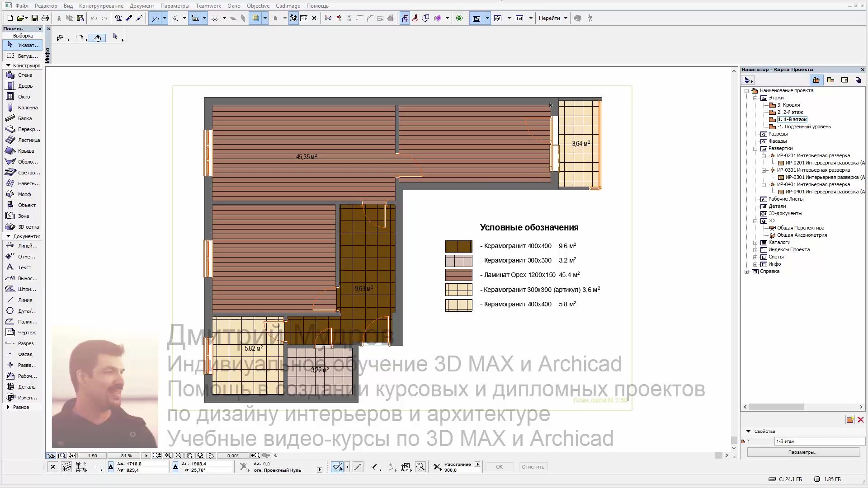Expand the Справка tree node
The height and width of the screenshot is (488, 868).
tap(747, 272)
